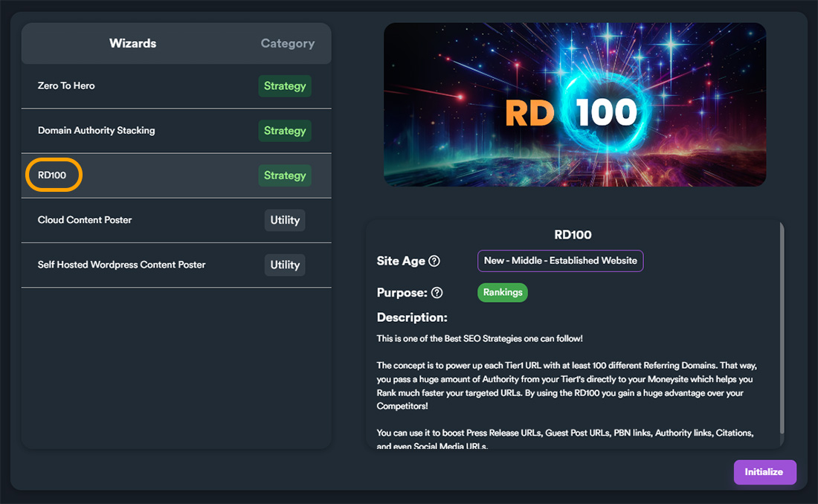The height and width of the screenshot is (504, 818).
Task: Click the Wizards column header
Action: coord(132,43)
